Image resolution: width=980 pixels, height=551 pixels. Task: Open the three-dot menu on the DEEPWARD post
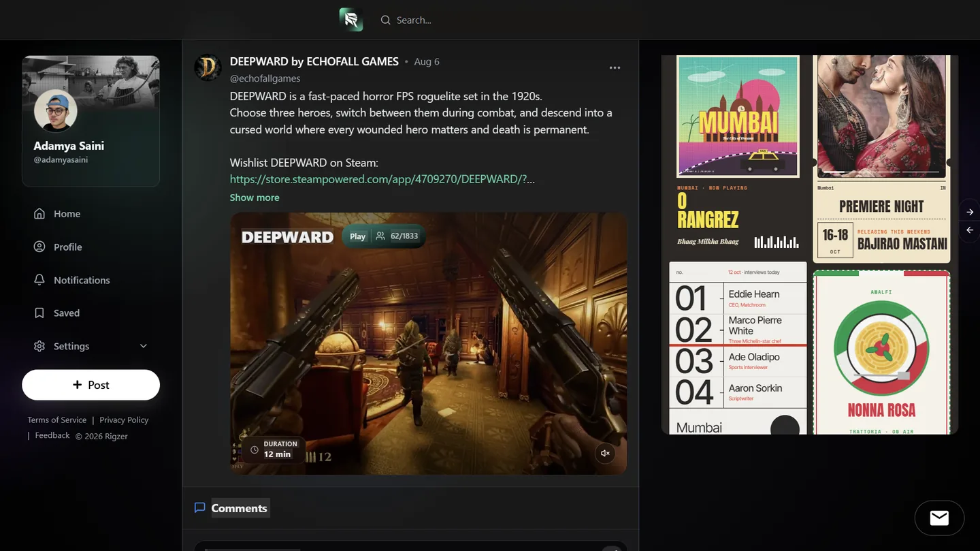tap(615, 67)
